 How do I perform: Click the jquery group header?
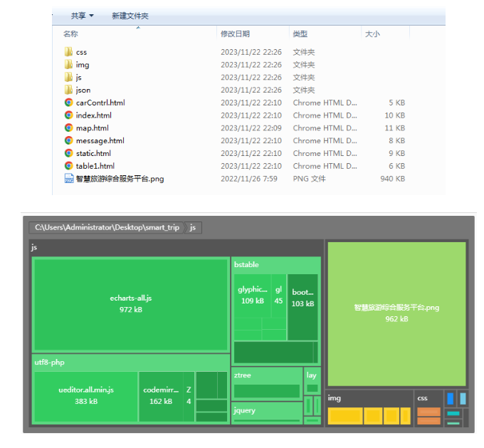coord(244,410)
